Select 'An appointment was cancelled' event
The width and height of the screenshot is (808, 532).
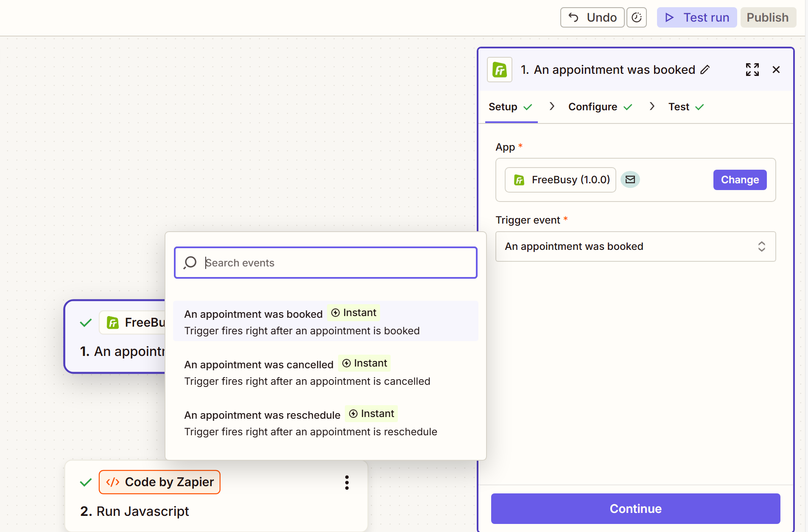pos(326,372)
